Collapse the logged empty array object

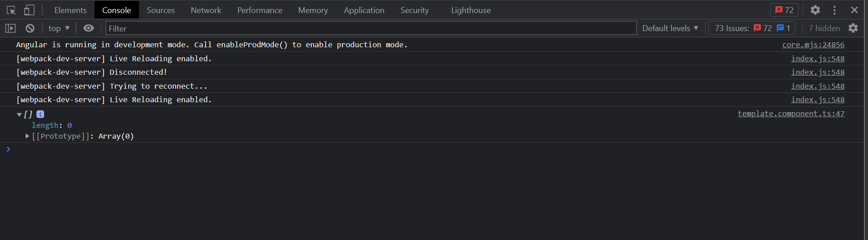coord(19,114)
